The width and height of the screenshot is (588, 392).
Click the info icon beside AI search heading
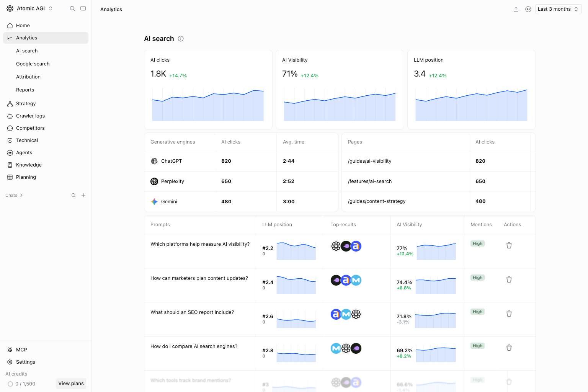(181, 39)
